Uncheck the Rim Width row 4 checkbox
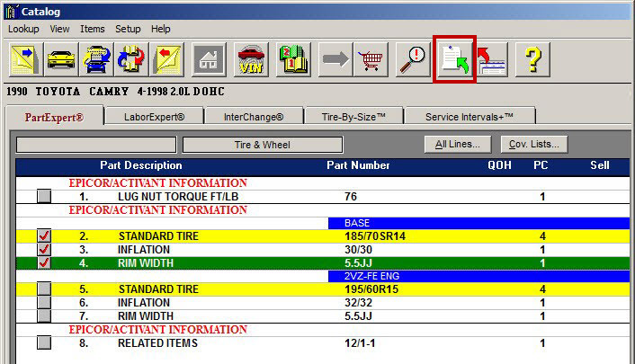This screenshot has width=635, height=364. [44, 262]
